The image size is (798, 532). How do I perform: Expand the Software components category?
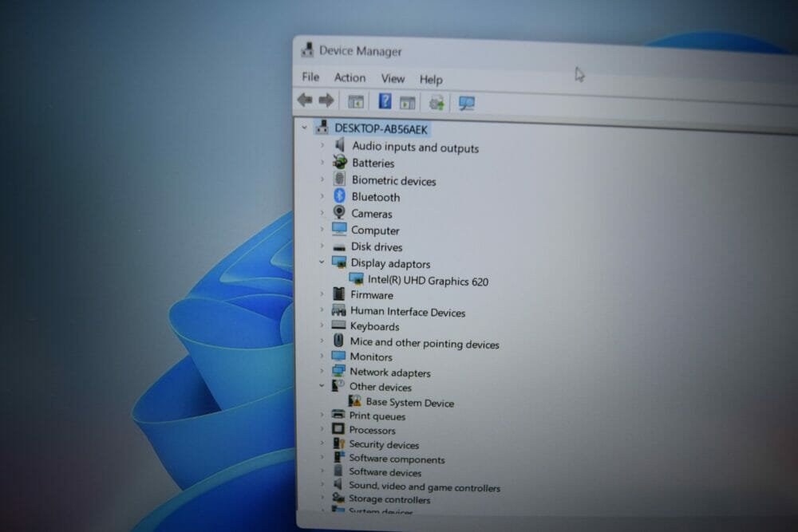click(322, 457)
